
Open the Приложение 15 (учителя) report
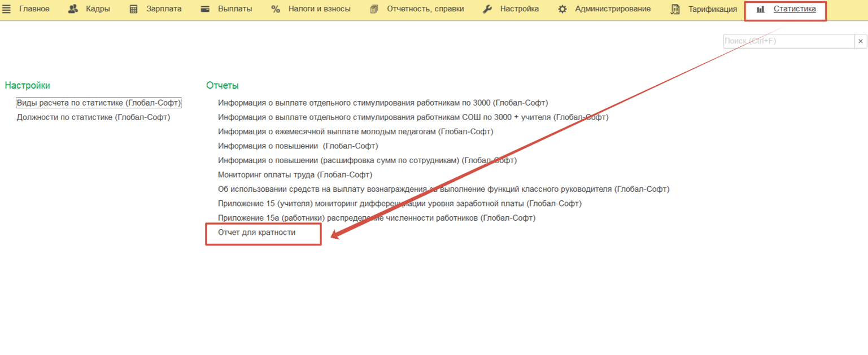399,203
